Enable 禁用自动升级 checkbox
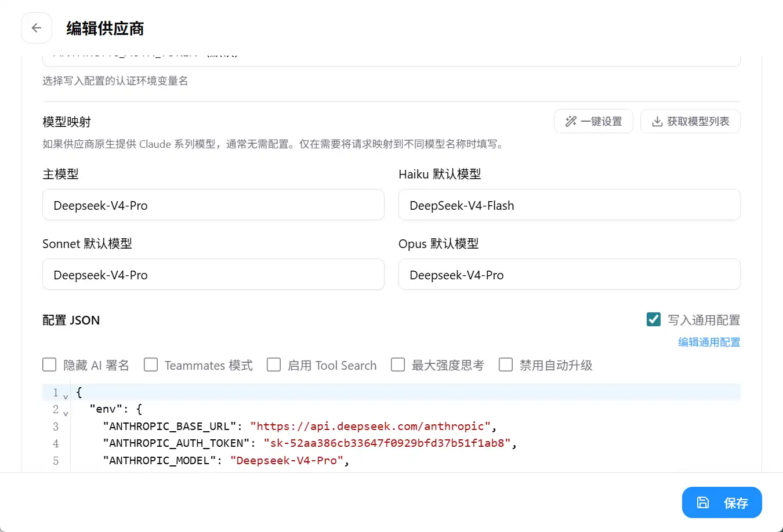The width and height of the screenshot is (783, 532). pyautogui.click(x=506, y=365)
